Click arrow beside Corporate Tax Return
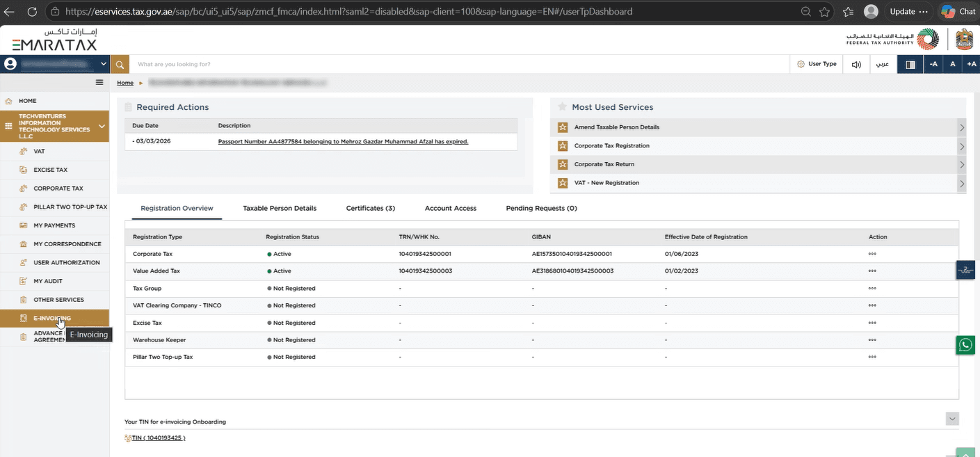The height and width of the screenshot is (457, 980). pyautogui.click(x=962, y=165)
